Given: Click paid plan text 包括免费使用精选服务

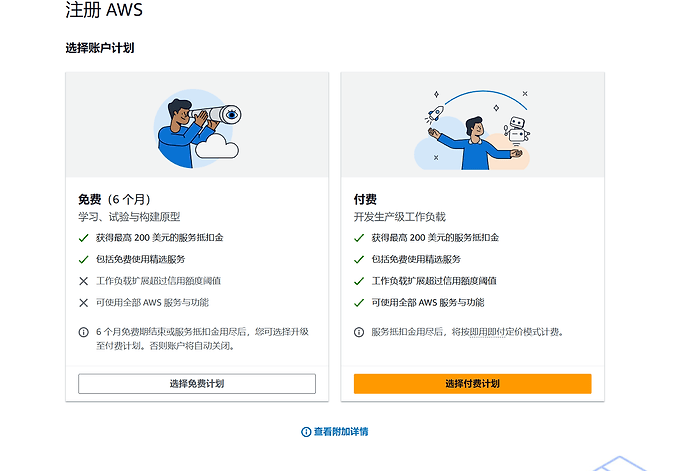Looking at the screenshot, I should 416,259.
